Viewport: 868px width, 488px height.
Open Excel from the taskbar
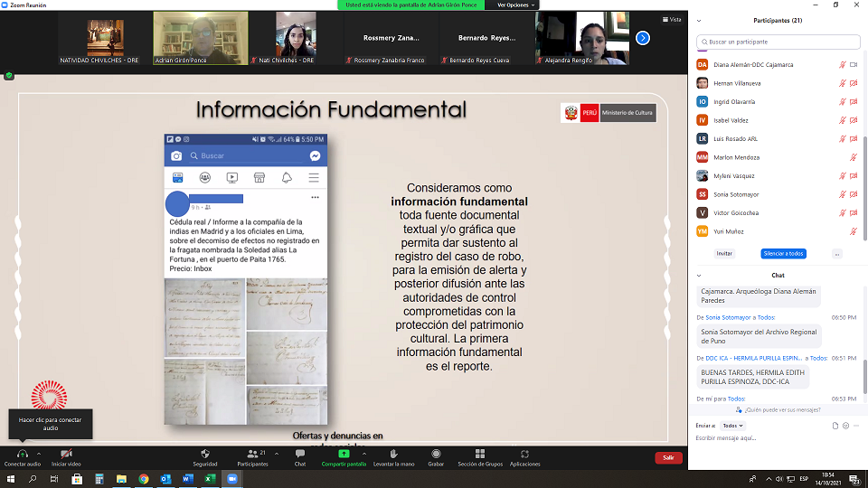pyautogui.click(x=210, y=479)
